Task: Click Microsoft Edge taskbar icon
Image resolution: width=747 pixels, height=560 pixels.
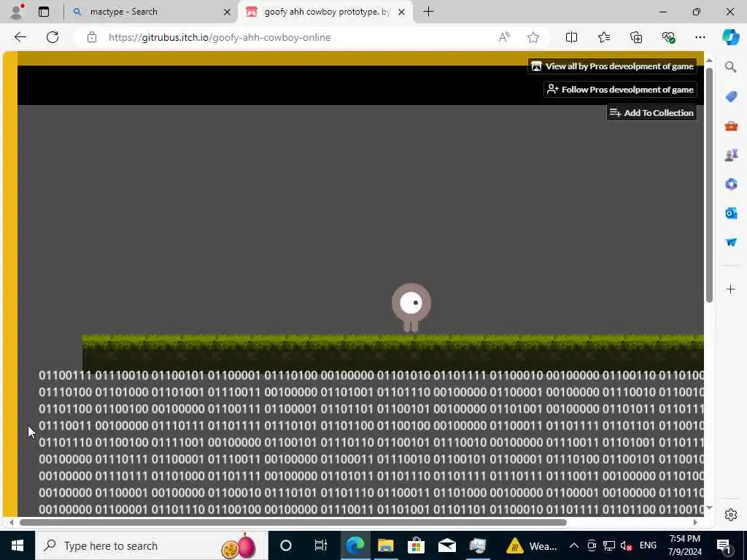Action: [355, 545]
